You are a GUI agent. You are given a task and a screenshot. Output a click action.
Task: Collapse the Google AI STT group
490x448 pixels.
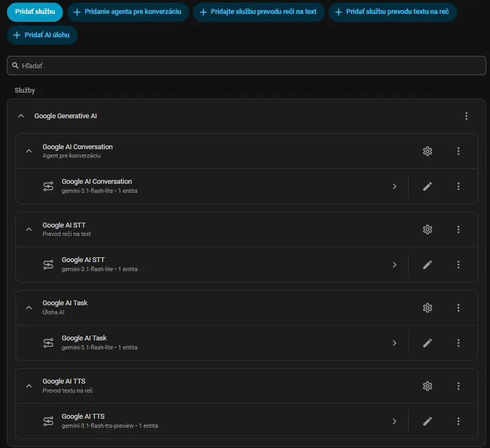[29, 229]
